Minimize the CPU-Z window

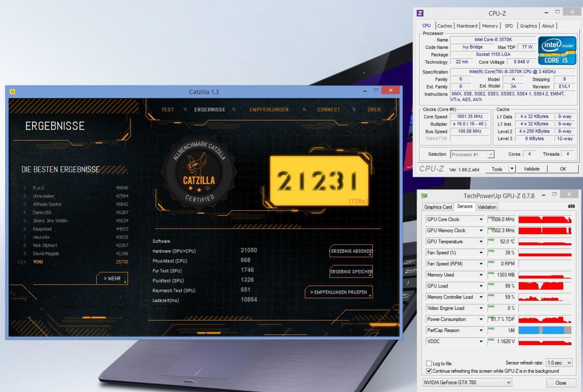pos(546,13)
